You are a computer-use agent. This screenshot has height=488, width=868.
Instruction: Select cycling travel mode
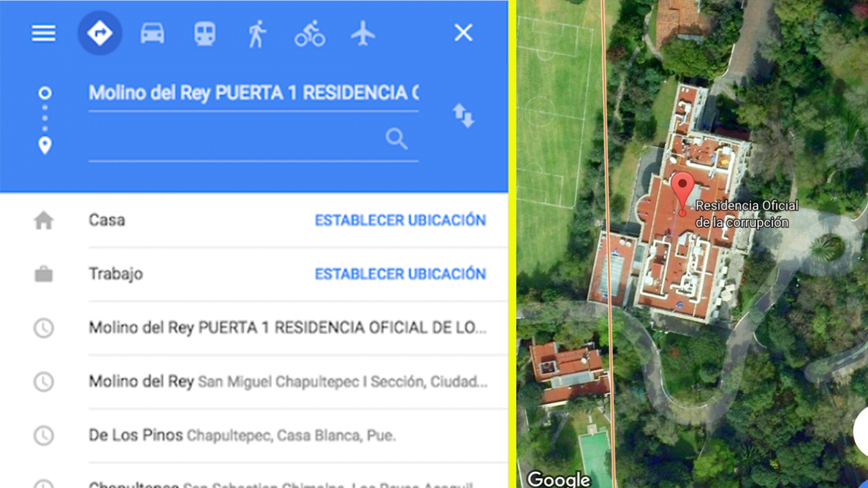[x=310, y=34]
